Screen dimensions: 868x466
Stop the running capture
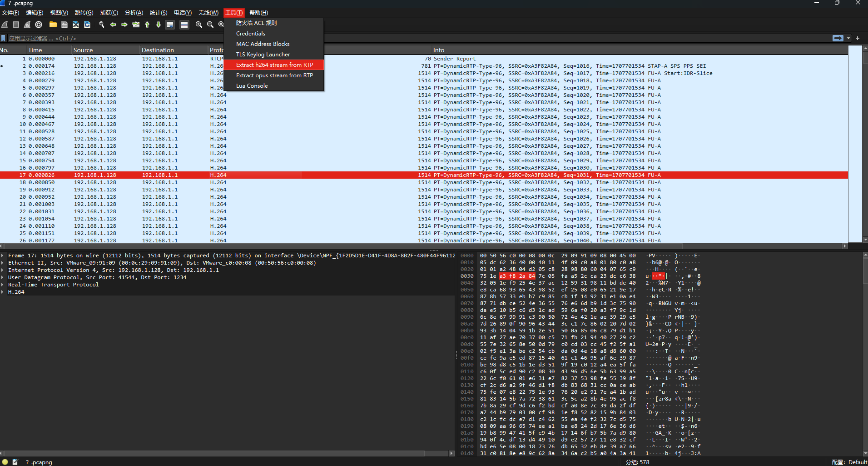point(16,25)
